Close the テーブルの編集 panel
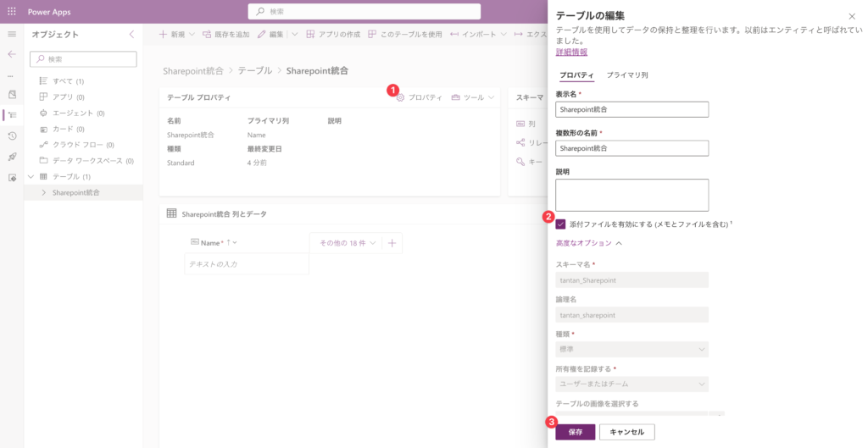 pyautogui.click(x=852, y=16)
